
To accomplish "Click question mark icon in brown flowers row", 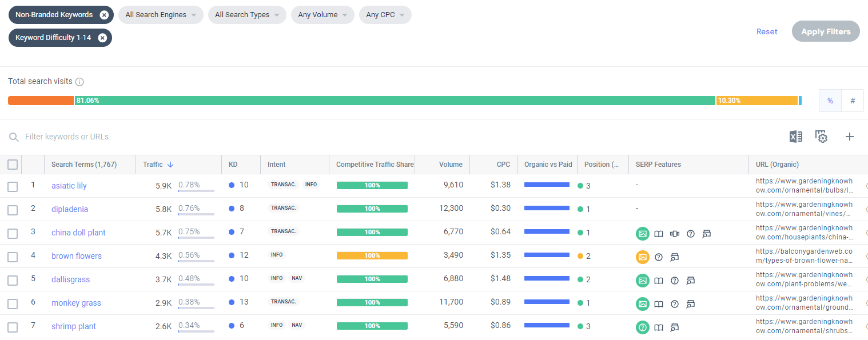I will [x=659, y=257].
